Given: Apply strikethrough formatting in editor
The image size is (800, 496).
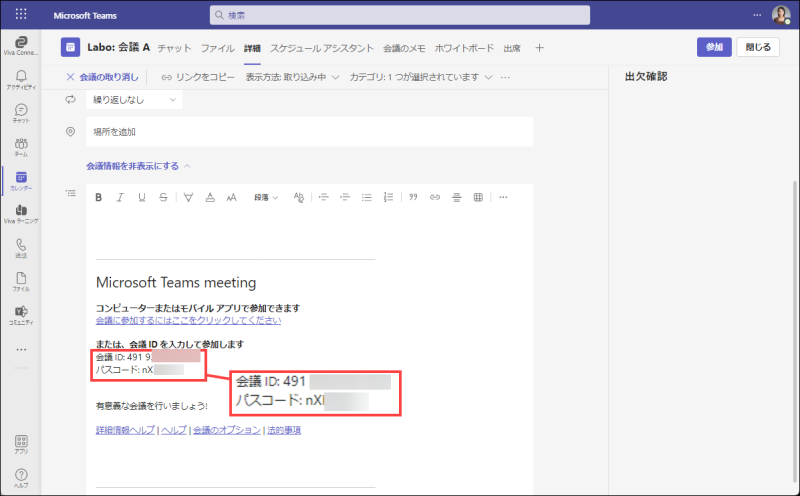Looking at the screenshot, I should [x=163, y=197].
